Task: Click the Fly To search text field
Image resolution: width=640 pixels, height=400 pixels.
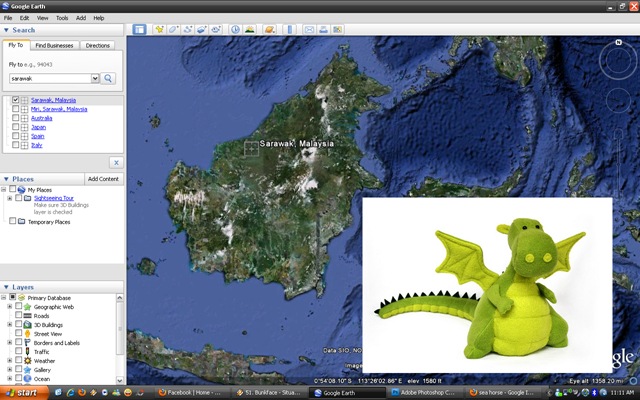Action: point(50,78)
